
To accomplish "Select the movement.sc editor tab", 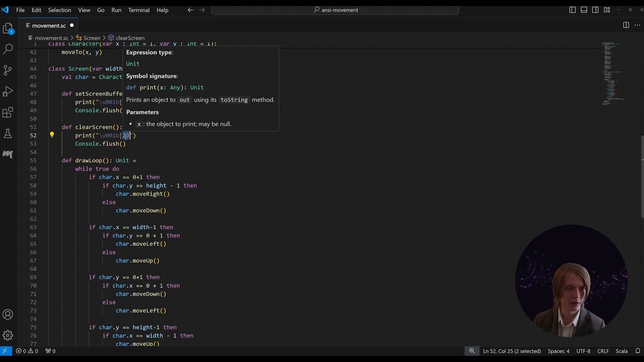I will coord(49,25).
